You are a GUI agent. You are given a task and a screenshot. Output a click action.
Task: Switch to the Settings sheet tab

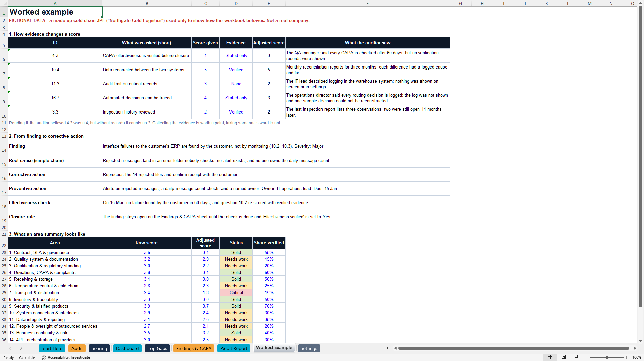click(309, 348)
